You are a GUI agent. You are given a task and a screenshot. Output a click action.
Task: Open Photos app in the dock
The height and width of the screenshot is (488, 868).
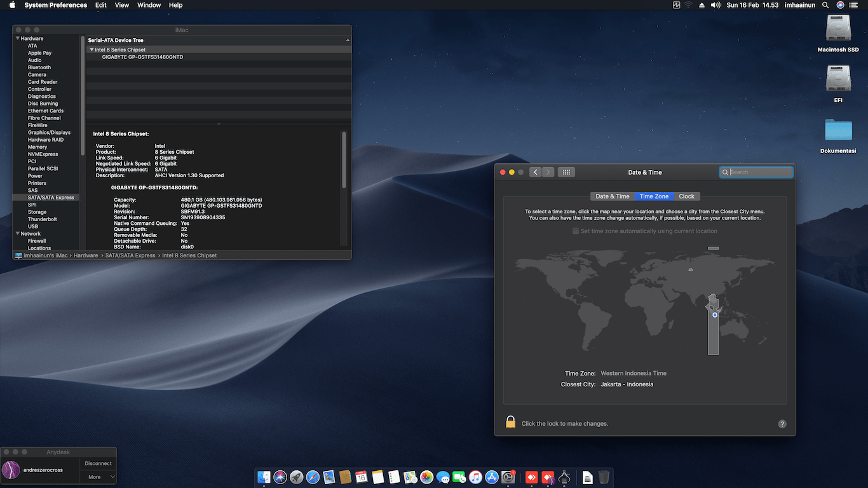pyautogui.click(x=426, y=477)
